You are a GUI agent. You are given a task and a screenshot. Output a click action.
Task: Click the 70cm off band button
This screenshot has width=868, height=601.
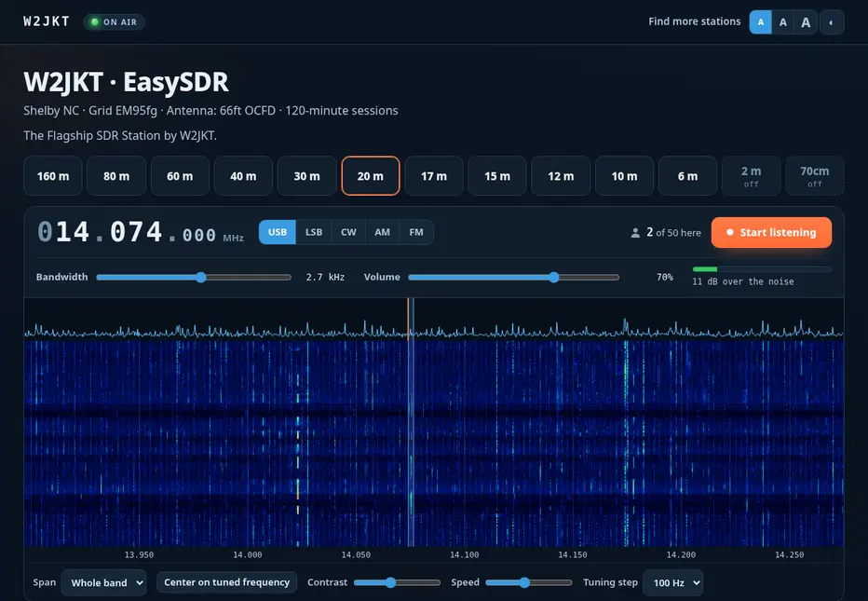click(x=815, y=176)
